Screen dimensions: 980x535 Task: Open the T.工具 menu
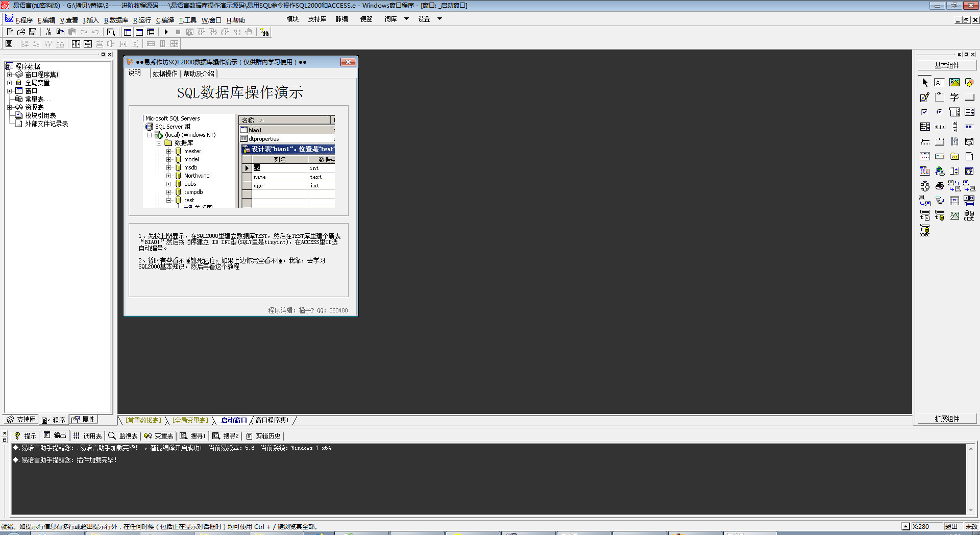187,20
